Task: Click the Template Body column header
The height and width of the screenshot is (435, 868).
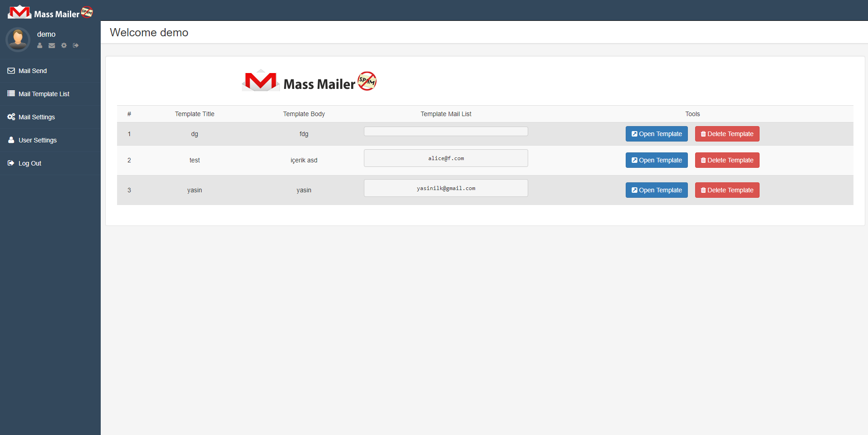Action: [x=304, y=114]
